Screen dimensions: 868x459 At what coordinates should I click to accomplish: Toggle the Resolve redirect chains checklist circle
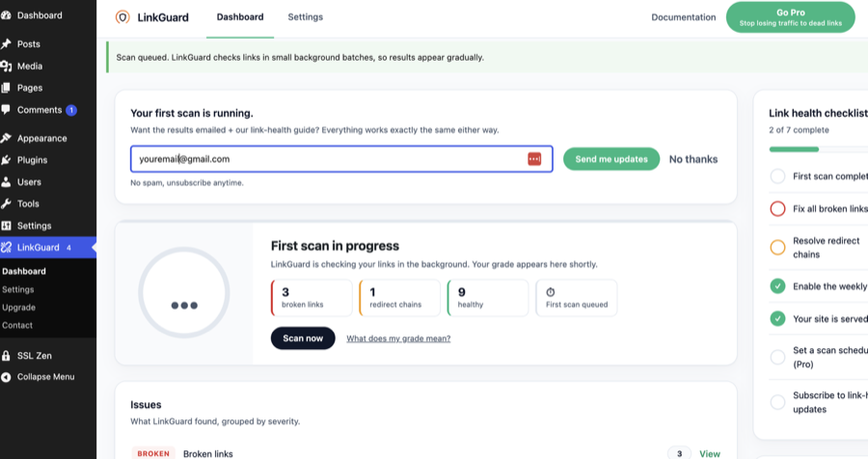click(x=777, y=248)
